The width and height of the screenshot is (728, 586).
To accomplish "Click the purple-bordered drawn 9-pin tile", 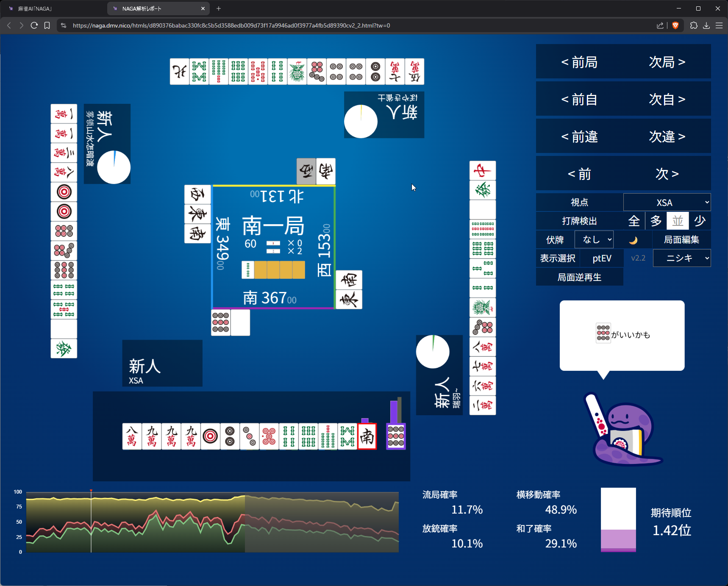I will click(x=396, y=436).
